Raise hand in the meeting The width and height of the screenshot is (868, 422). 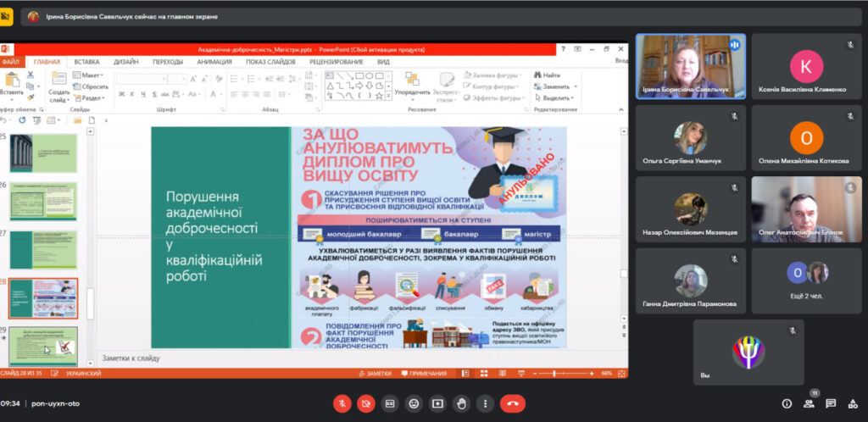click(461, 403)
